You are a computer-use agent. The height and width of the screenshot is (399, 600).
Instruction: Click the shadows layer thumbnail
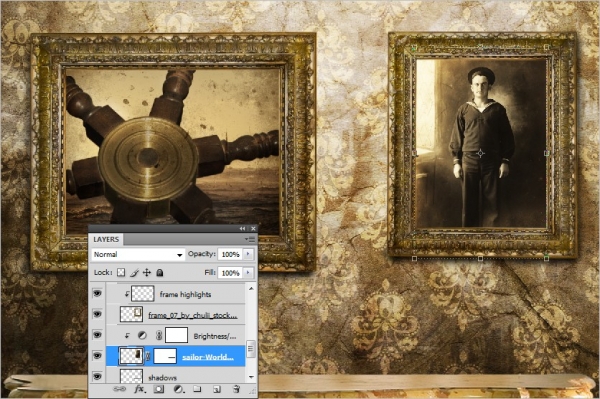(132, 376)
